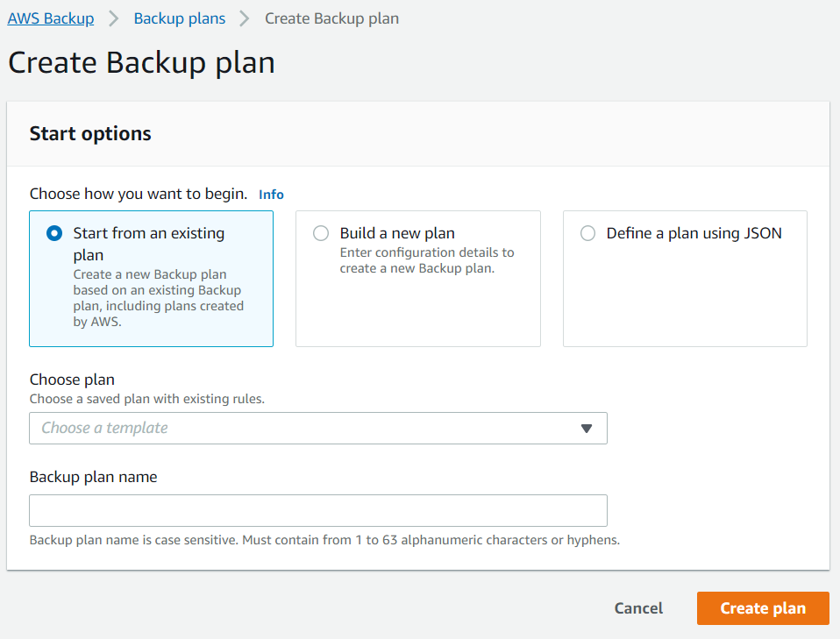840x639 pixels.
Task: Open the AWS Backup breadcrumb link
Action: tap(51, 18)
